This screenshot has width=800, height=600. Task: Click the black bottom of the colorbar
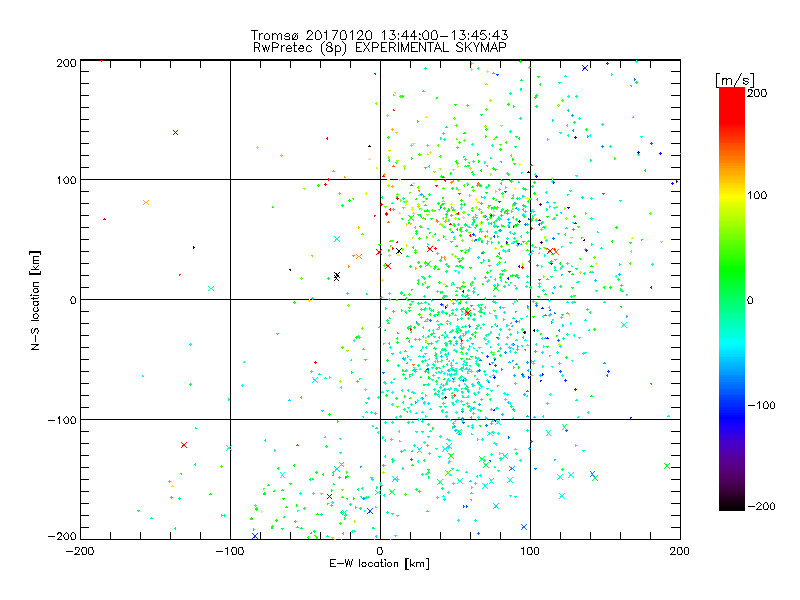pos(732,503)
